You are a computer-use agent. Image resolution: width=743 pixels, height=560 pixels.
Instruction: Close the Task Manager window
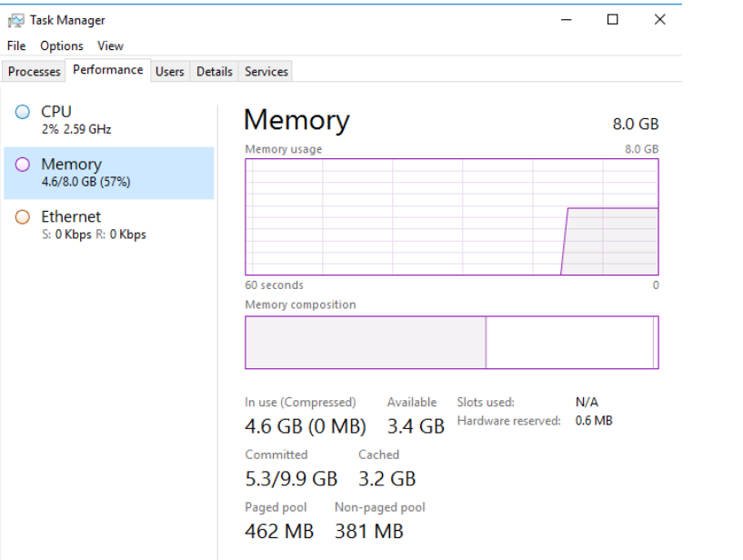(659, 20)
